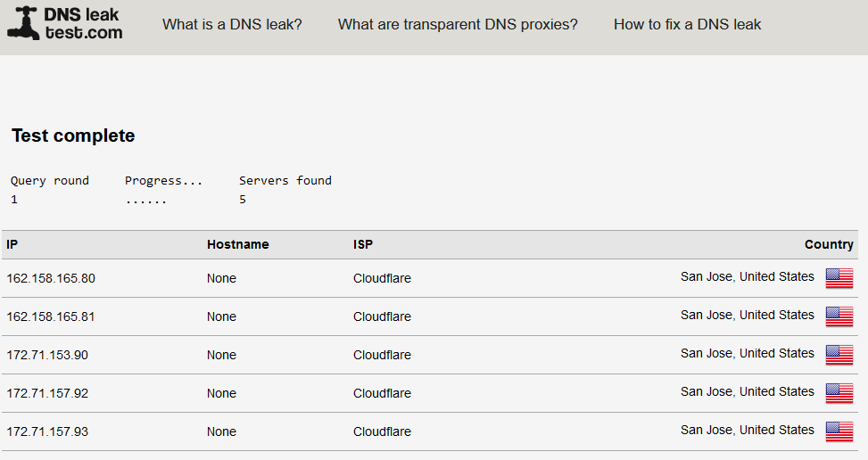The height and width of the screenshot is (460, 868).
Task: Click the Hostname column header
Action: point(237,244)
